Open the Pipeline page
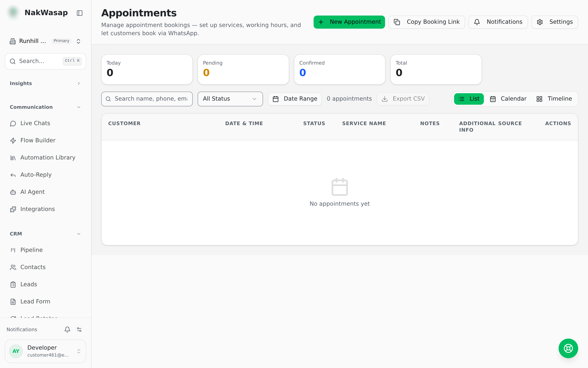 tap(46, 250)
